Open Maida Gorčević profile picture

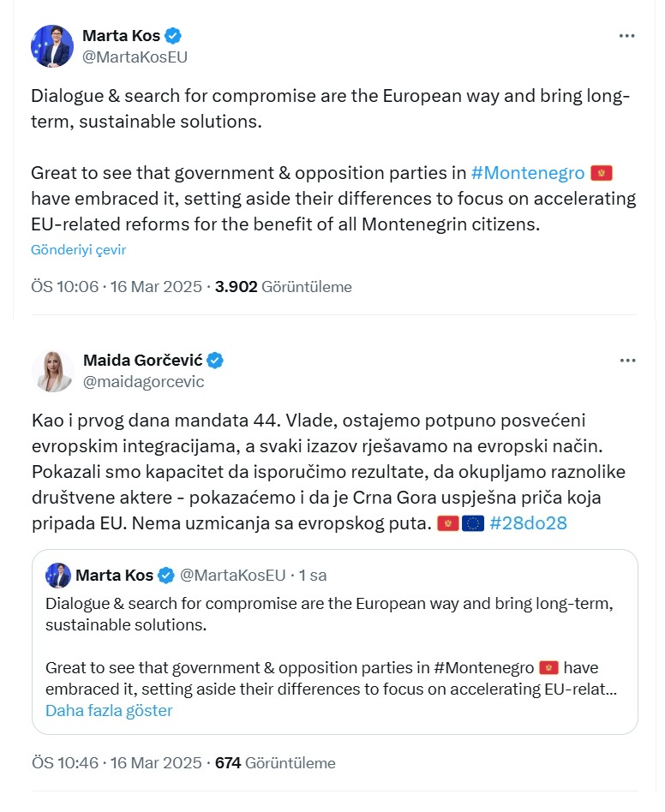(52, 371)
